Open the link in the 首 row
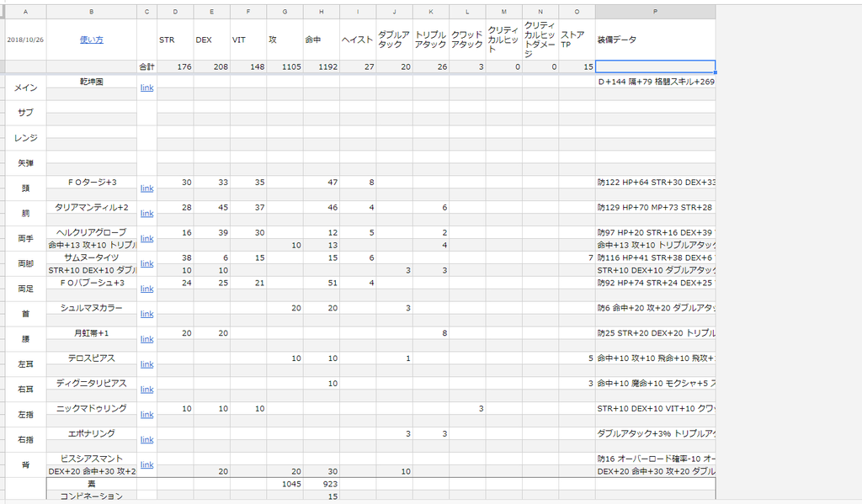862x504 pixels. coord(146,314)
